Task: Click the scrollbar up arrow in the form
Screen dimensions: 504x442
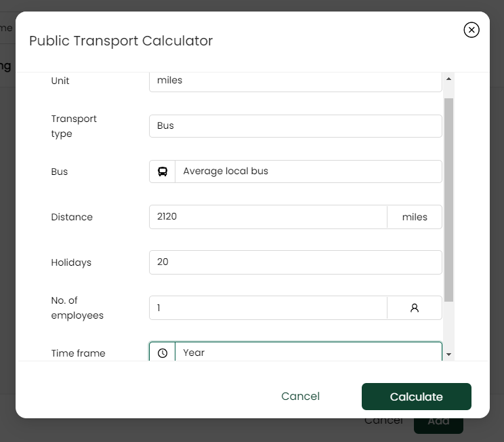Action: point(448,79)
